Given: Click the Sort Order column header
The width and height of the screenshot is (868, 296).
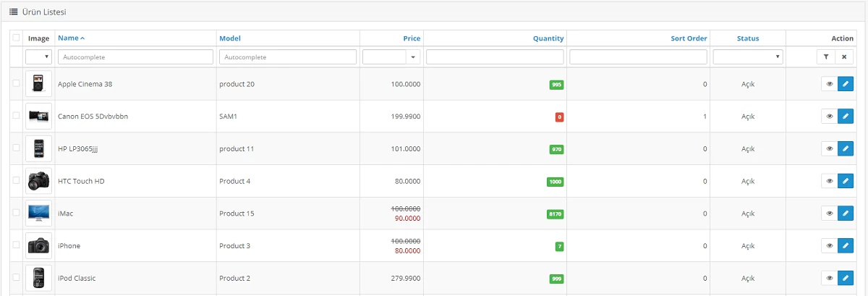Looking at the screenshot, I should click(689, 38).
